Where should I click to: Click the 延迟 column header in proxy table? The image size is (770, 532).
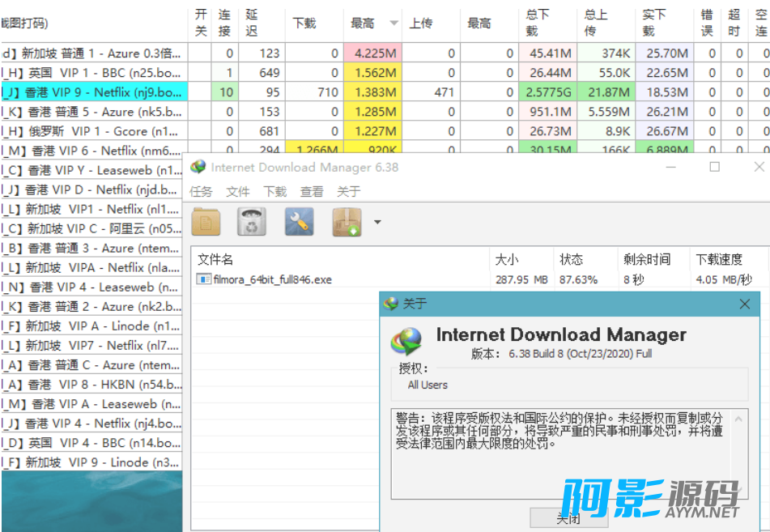(x=262, y=23)
